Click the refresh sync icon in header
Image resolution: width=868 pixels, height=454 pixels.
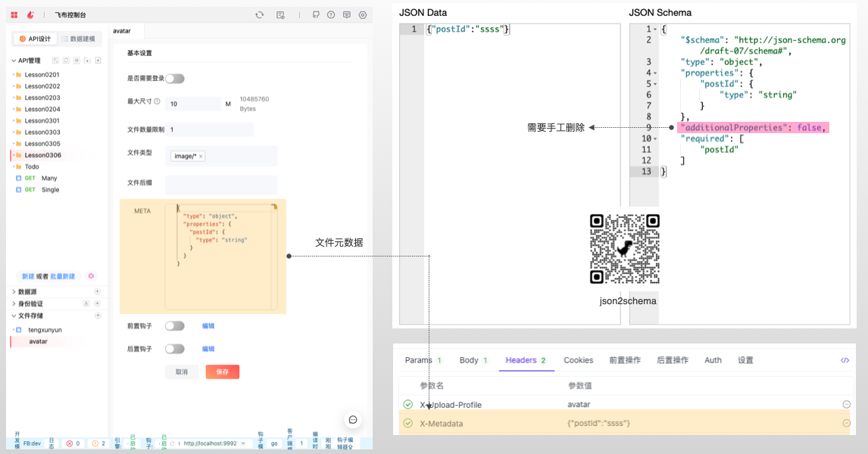(x=260, y=14)
